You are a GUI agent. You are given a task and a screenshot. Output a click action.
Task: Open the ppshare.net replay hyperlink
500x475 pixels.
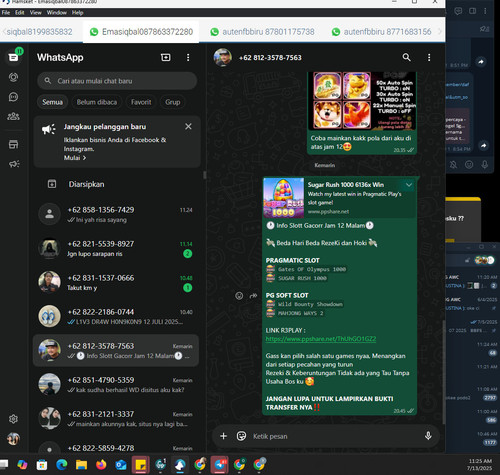point(321,339)
